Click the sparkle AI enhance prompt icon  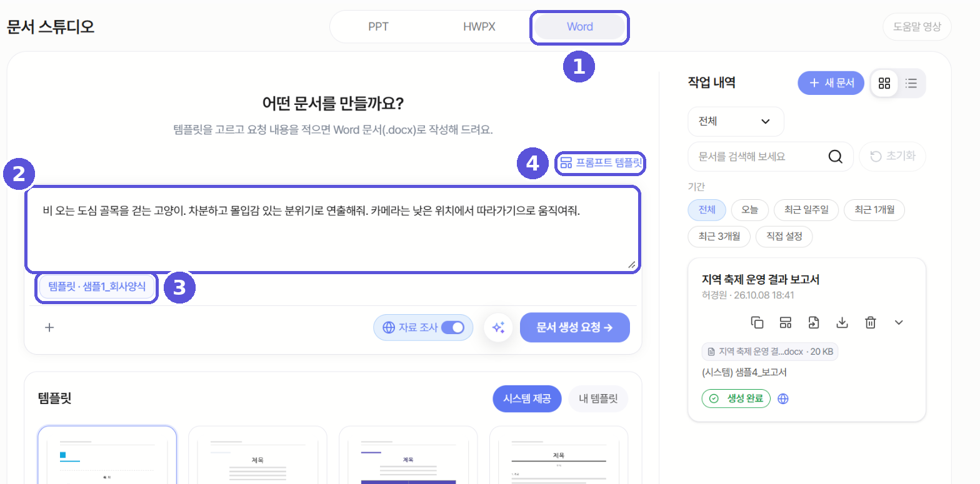click(498, 327)
